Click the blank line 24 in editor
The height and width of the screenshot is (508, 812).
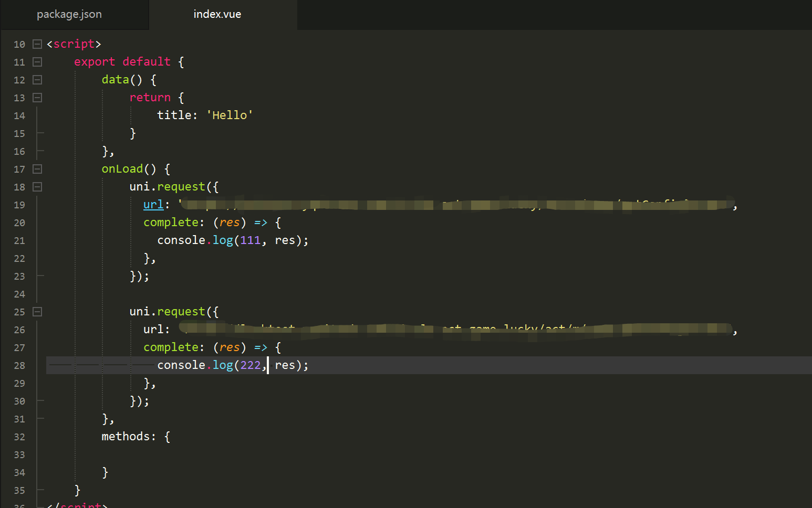[429, 294]
